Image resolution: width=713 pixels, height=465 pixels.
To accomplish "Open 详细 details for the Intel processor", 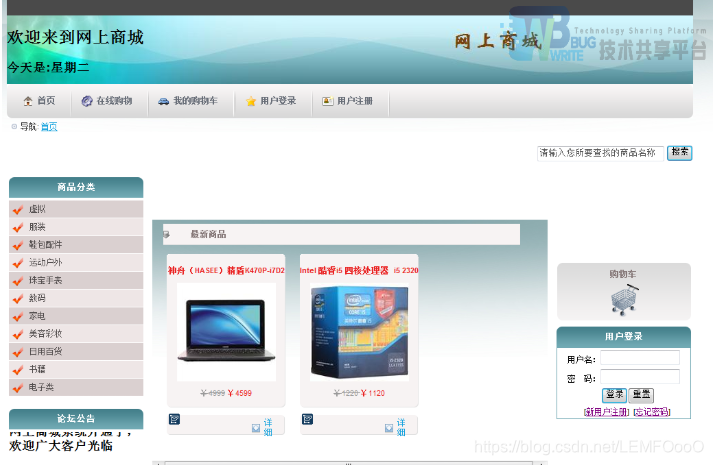I will pyautogui.click(x=401, y=427).
